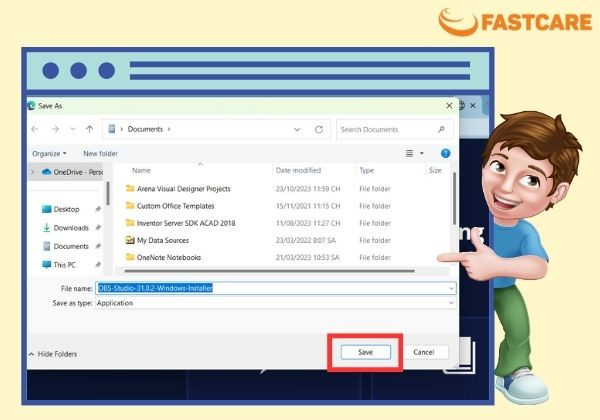Expand the chevron after Documents breadcrumb
This screenshot has height=420, width=600.
[x=169, y=129]
